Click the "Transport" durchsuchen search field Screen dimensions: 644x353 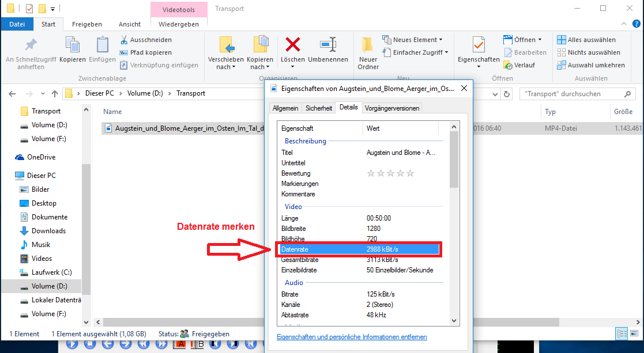pyautogui.click(x=570, y=94)
